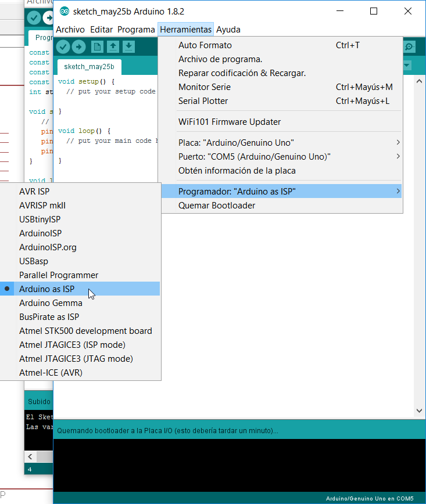Select Atmel JTAGICE3 (JTAG mode)
Viewport: 426px width, 504px height.
pyautogui.click(x=80, y=359)
